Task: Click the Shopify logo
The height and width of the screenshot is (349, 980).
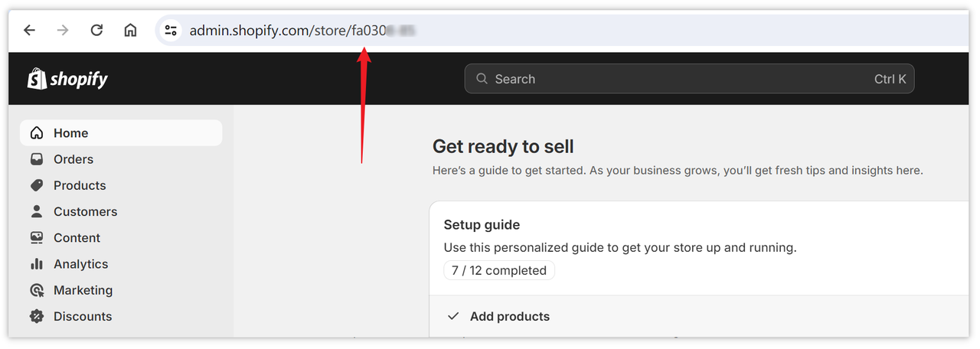Action: pos(67,78)
